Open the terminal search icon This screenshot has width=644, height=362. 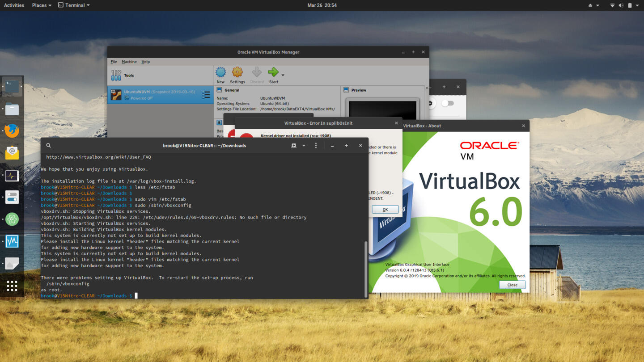[x=48, y=145]
